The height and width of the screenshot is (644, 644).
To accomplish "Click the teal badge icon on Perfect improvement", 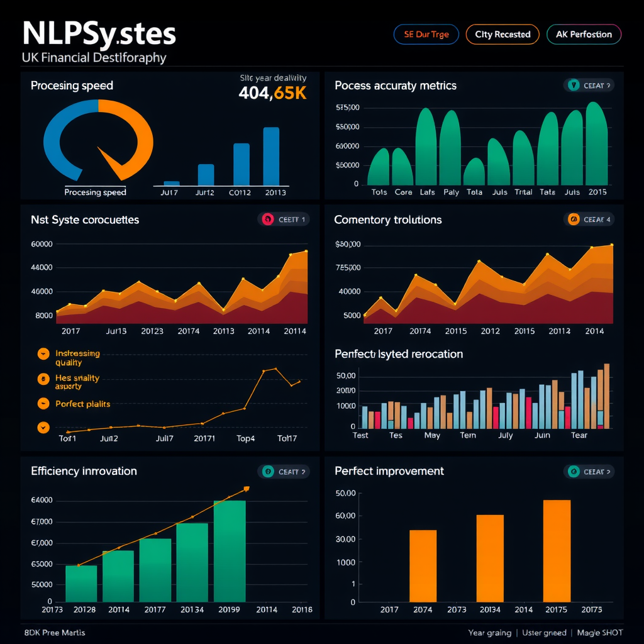I will (x=574, y=470).
